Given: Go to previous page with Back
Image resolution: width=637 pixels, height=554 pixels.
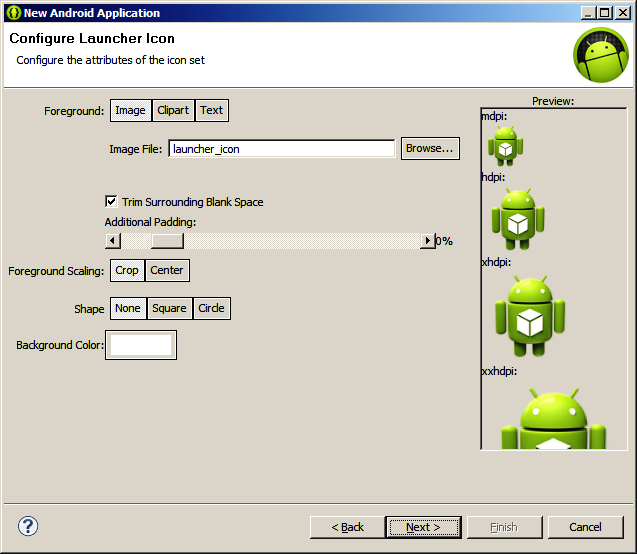Looking at the screenshot, I should (347, 527).
